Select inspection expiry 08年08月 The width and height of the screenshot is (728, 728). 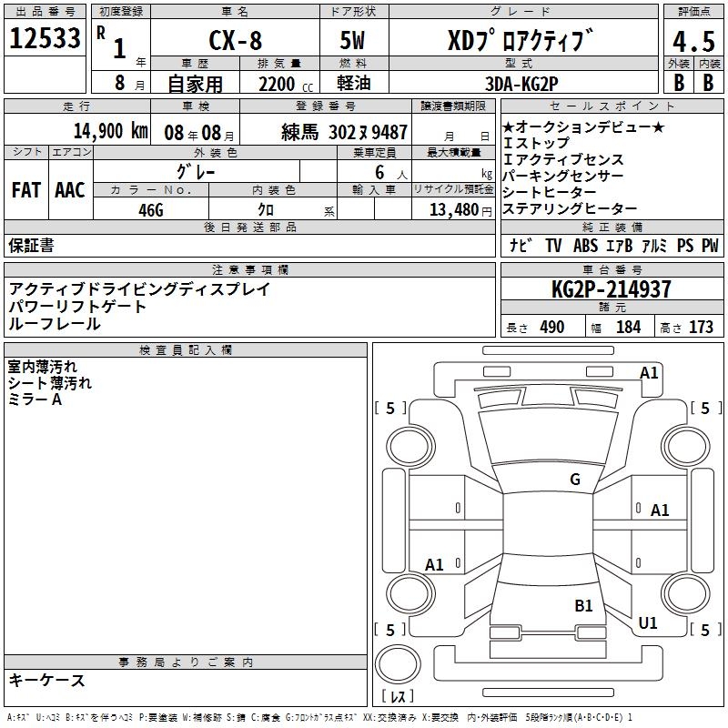[x=199, y=133]
